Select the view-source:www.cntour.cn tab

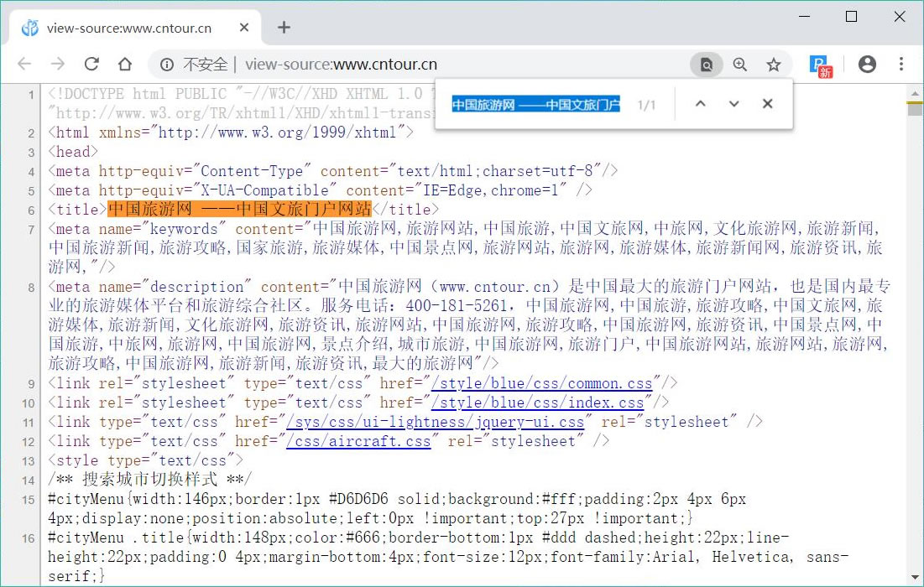[x=135, y=28]
